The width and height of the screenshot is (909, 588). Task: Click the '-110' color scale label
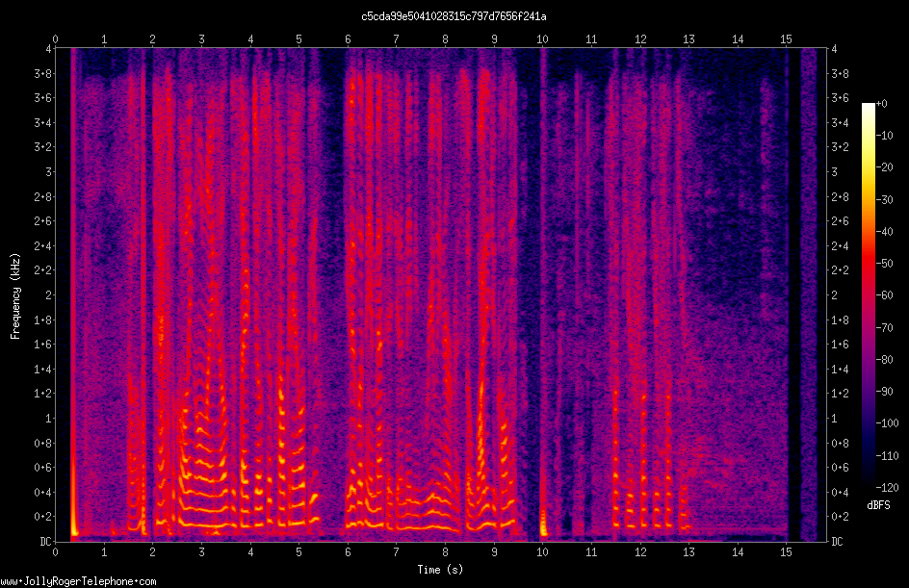[887, 456]
